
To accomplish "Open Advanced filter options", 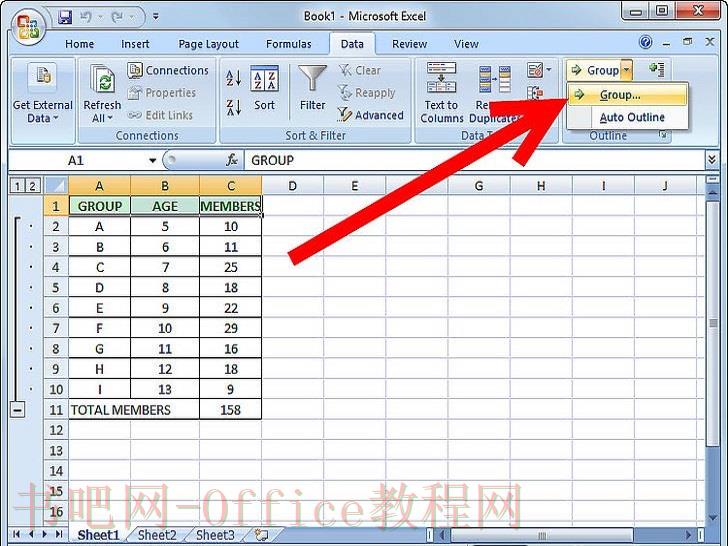I will (x=370, y=115).
